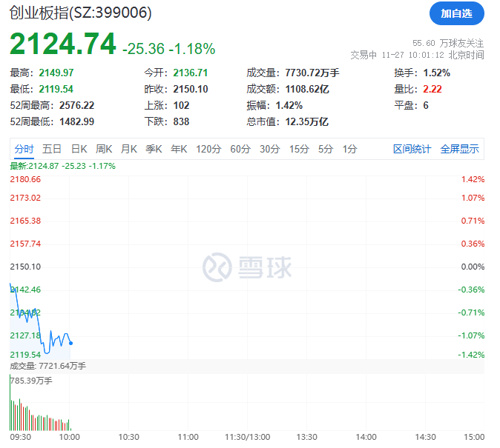
Task: Click the 最低 value 2119.54
Action: [56, 89]
